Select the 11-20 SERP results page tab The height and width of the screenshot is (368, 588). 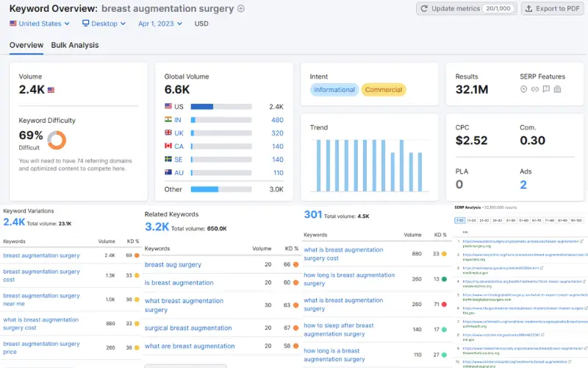click(471, 220)
